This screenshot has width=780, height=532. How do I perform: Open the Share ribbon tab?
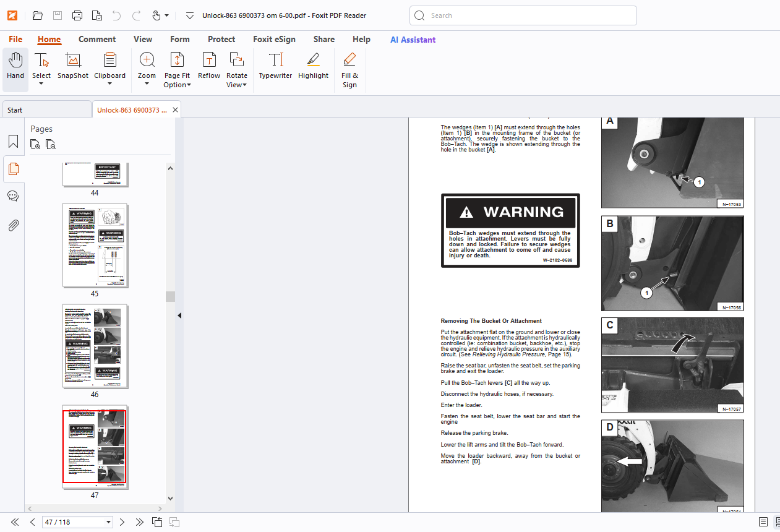click(324, 40)
